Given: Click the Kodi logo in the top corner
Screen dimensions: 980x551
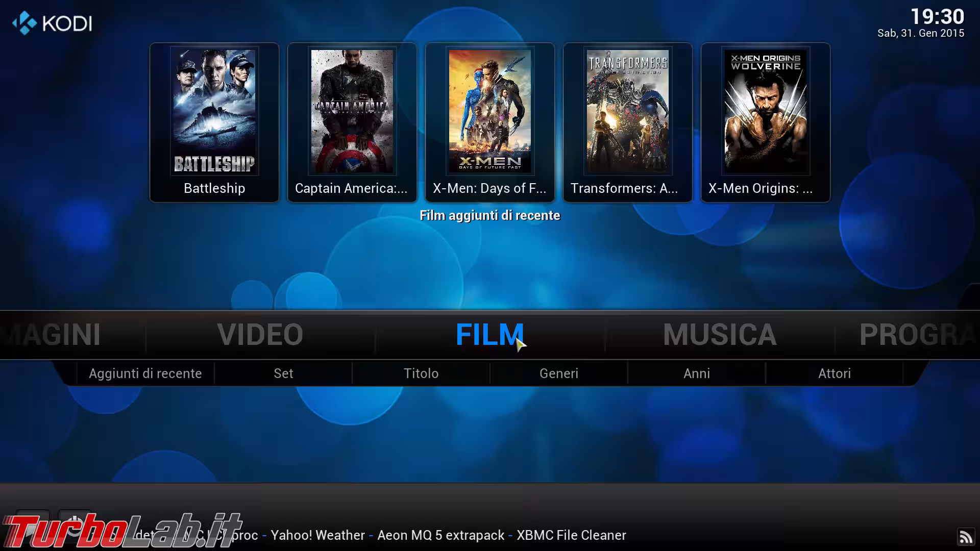Looking at the screenshot, I should pos(51,23).
